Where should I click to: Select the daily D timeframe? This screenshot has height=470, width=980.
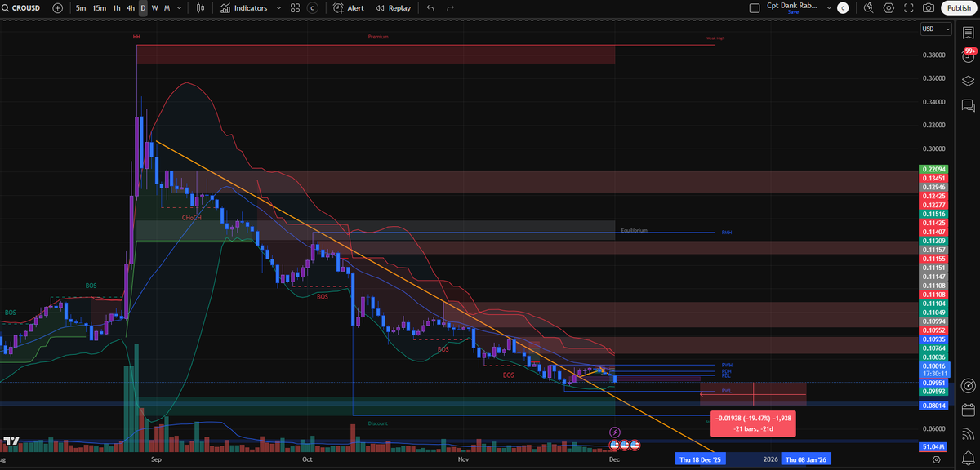pos(143,7)
